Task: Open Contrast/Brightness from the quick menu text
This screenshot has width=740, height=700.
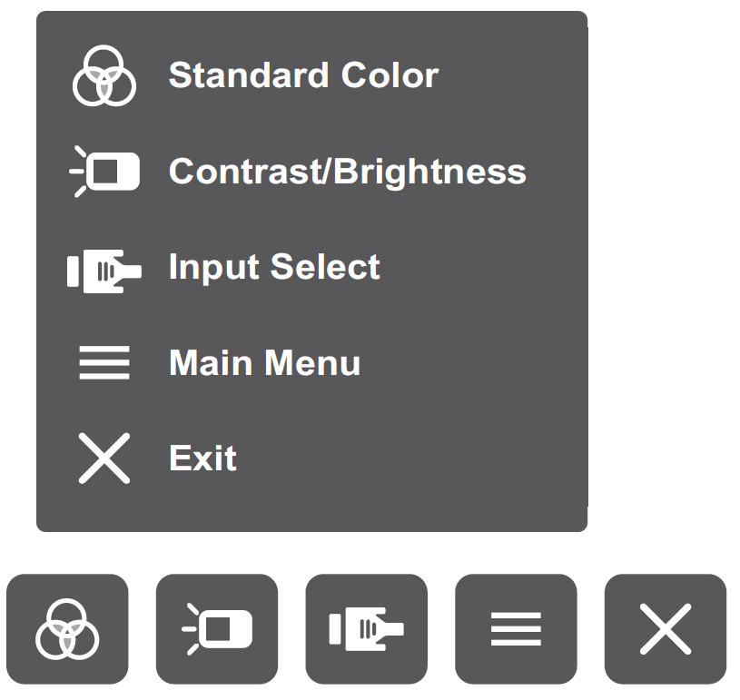Action: click(x=348, y=173)
